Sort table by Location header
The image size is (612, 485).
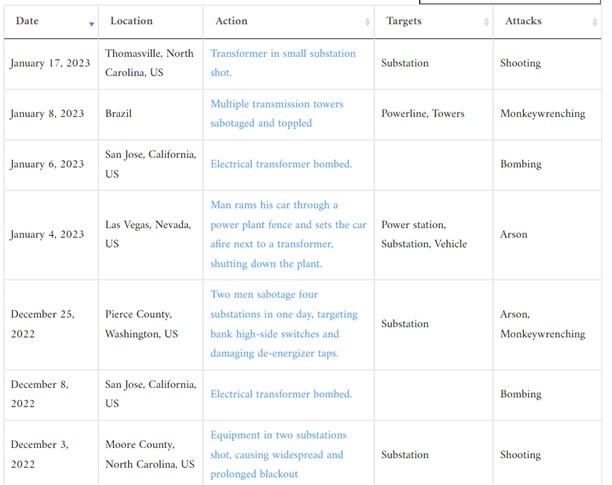point(132,21)
